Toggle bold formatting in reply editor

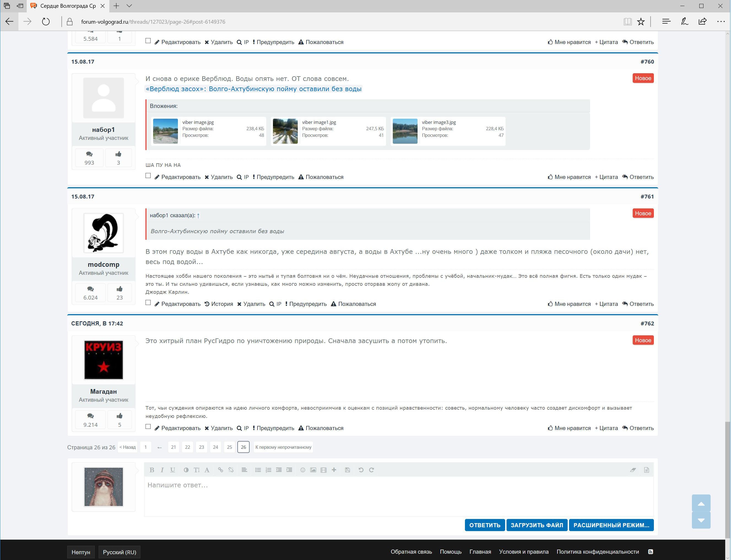tap(152, 470)
